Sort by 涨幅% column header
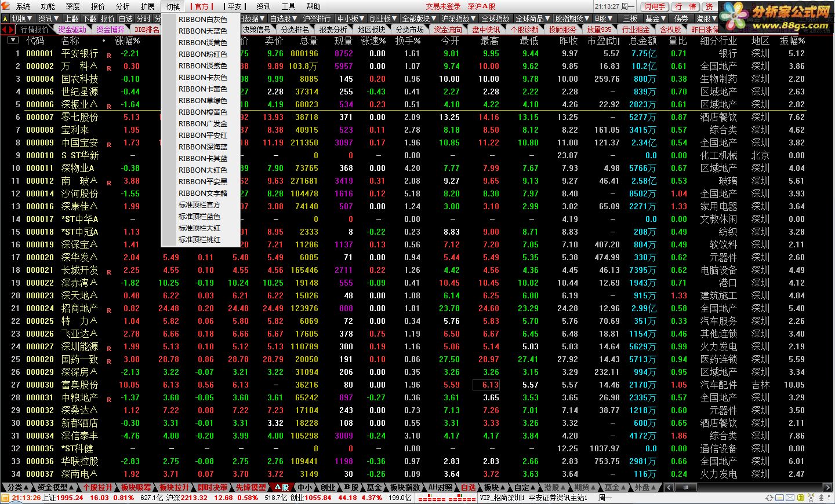The image size is (835, 504). pos(128,41)
